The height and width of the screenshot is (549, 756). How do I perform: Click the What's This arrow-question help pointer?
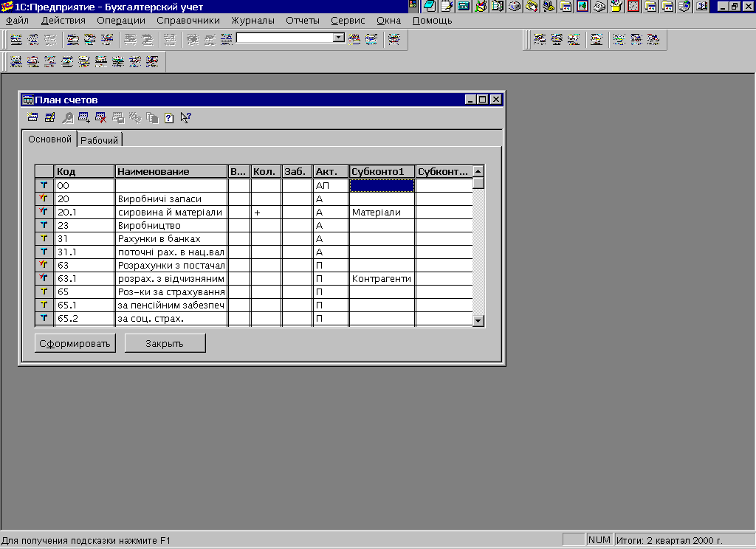[x=185, y=117]
